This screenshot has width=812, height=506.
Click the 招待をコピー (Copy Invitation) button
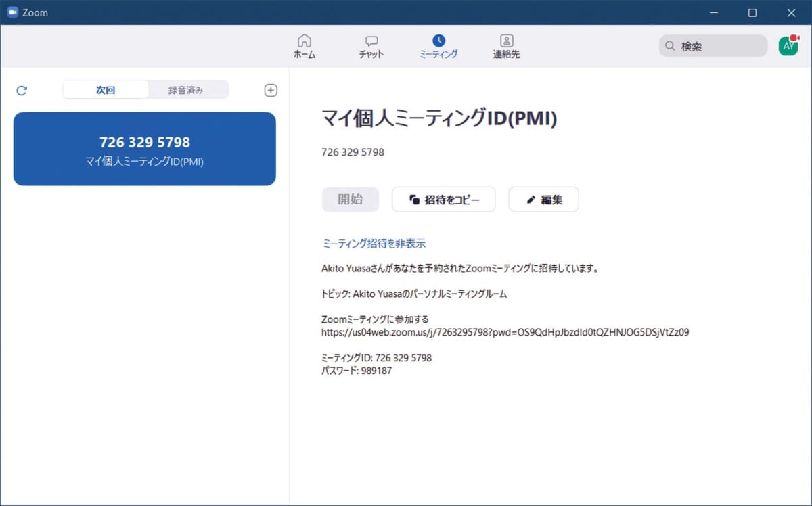444,200
